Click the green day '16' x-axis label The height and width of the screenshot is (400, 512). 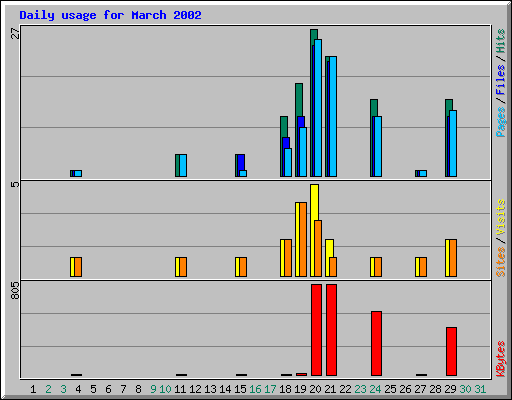point(255,389)
